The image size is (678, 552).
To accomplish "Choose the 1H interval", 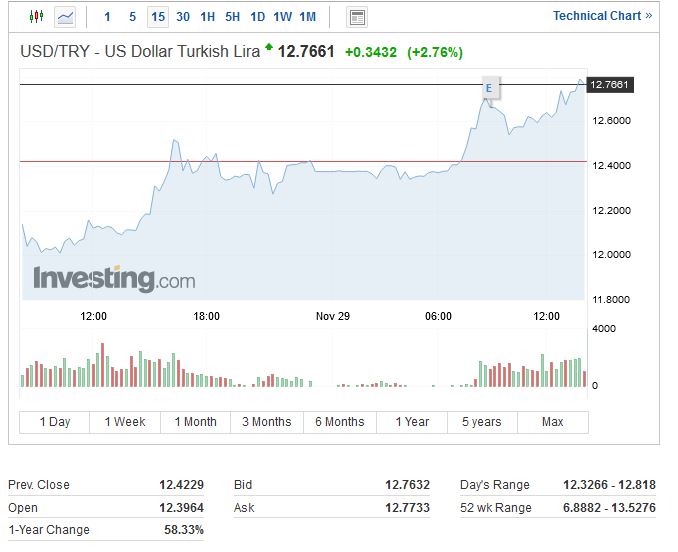I will tap(208, 17).
